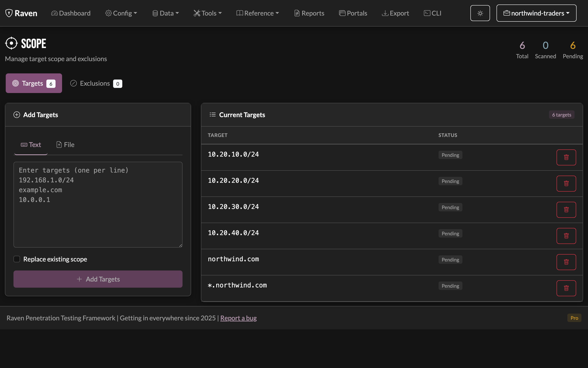Switch to the Exclusions tab

click(x=96, y=83)
